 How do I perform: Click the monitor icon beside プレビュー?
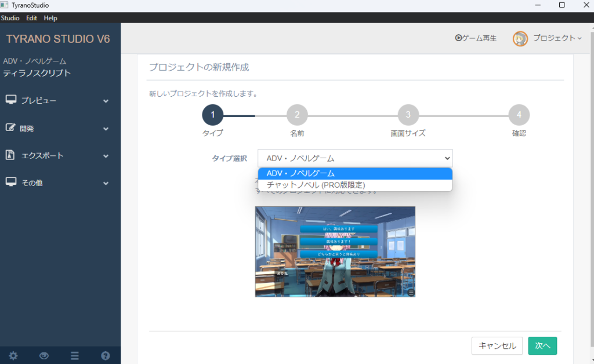point(10,100)
